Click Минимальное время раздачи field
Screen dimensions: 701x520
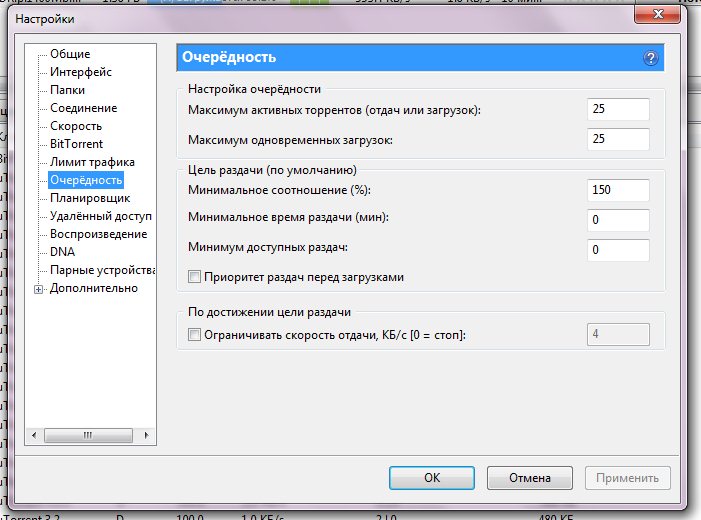pos(618,220)
